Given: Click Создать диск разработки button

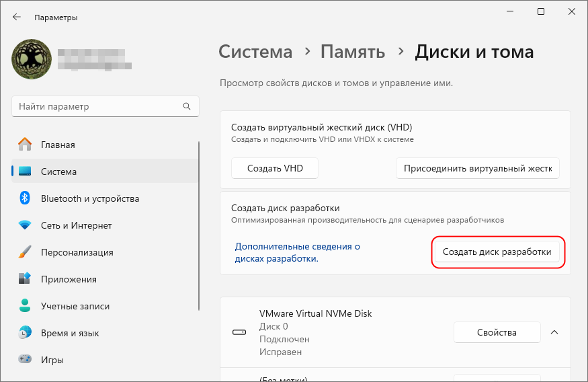Looking at the screenshot, I should (497, 252).
